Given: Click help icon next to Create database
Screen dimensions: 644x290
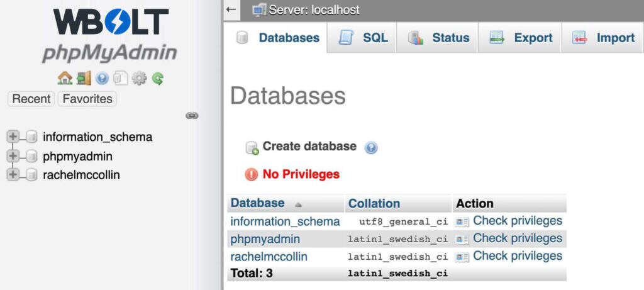Looking at the screenshot, I should 370,147.
